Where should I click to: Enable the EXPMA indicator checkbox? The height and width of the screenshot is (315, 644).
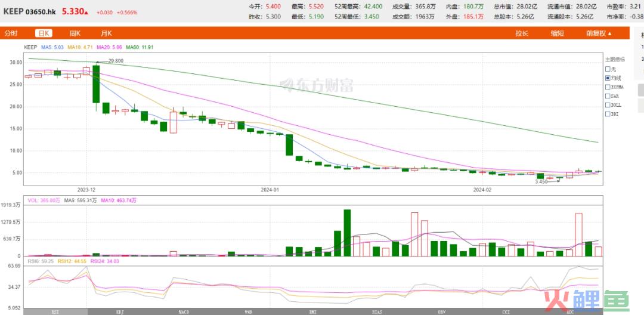pyautogui.click(x=608, y=87)
